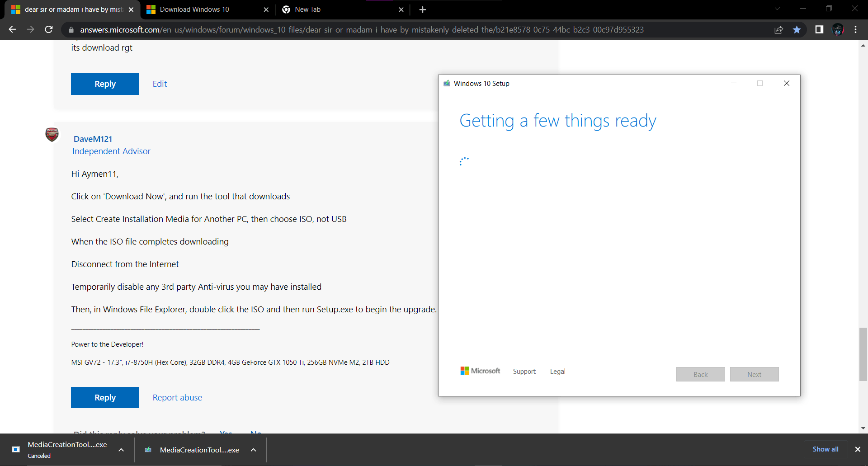
Task: Click the Reply button beside Report abuse
Action: click(x=105, y=398)
